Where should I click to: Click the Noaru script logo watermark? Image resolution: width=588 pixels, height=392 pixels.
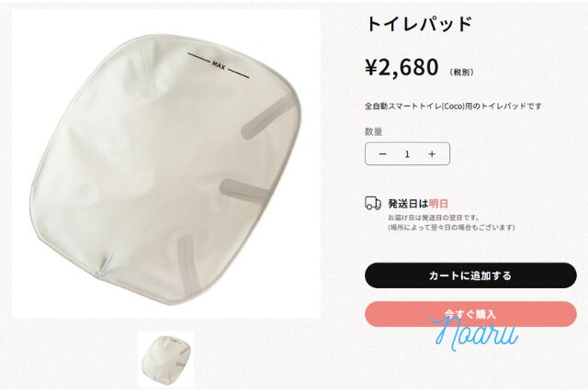(474, 333)
